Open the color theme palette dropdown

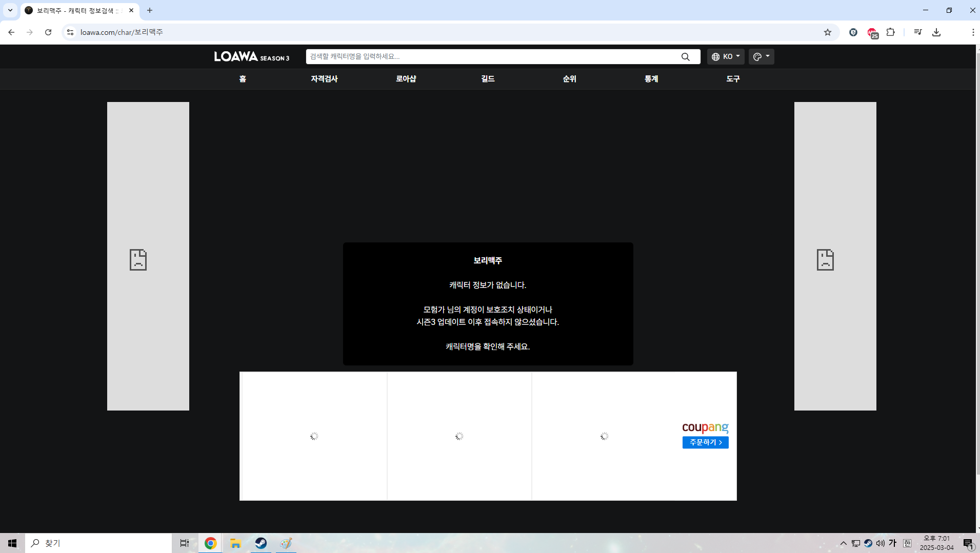pyautogui.click(x=761, y=57)
